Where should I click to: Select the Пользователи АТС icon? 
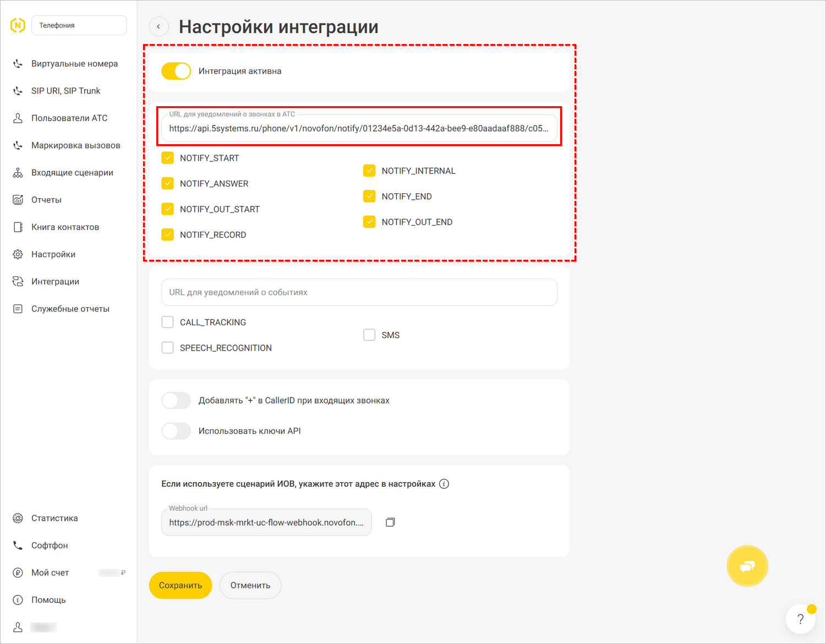(18, 117)
